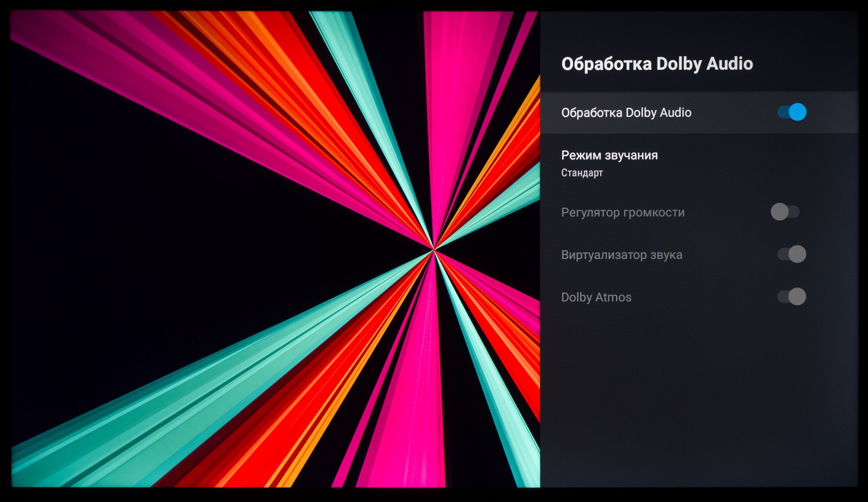The width and height of the screenshot is (868, 502).
Task: Toggle the Виртуализатор звука switch
Action: click(x=792, y=254)
